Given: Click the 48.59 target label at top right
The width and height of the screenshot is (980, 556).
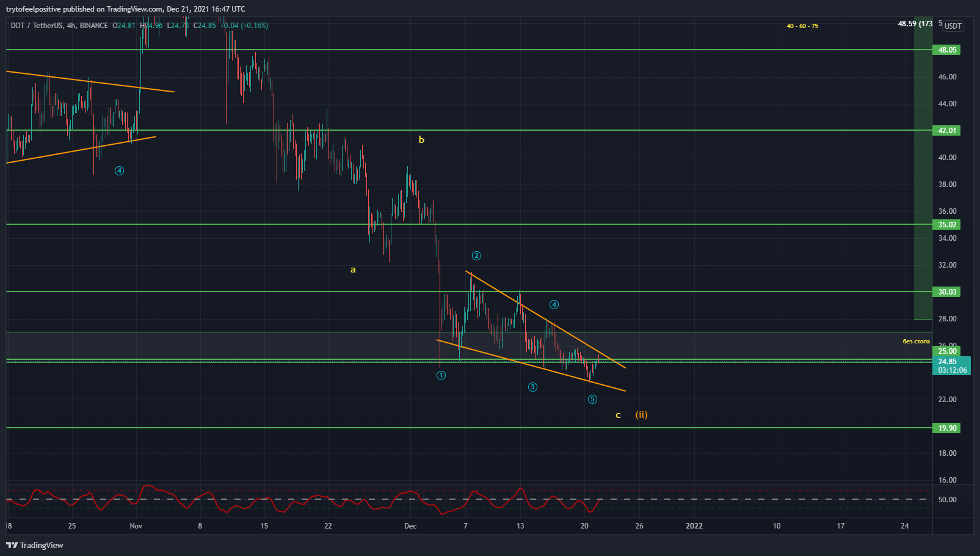Looking at the screenshot, I should pyautogui.click(x=915, y=24).
